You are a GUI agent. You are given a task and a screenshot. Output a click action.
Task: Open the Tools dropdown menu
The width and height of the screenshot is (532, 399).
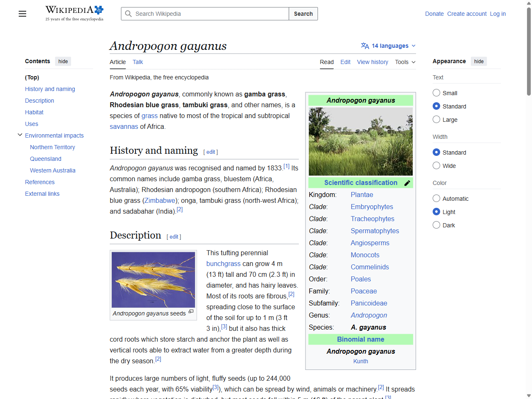(x=405, y=62)
